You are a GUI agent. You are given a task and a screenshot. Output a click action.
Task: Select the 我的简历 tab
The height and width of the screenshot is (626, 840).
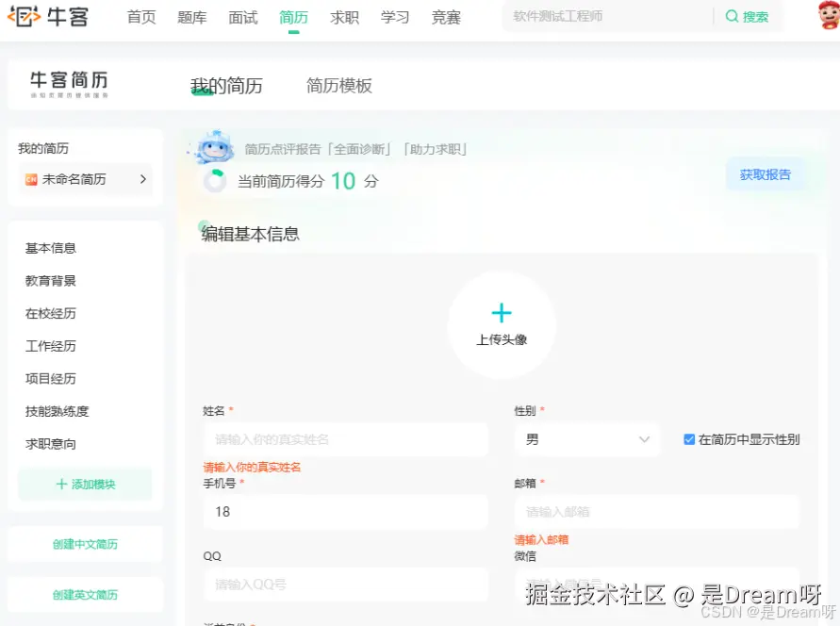225,84
